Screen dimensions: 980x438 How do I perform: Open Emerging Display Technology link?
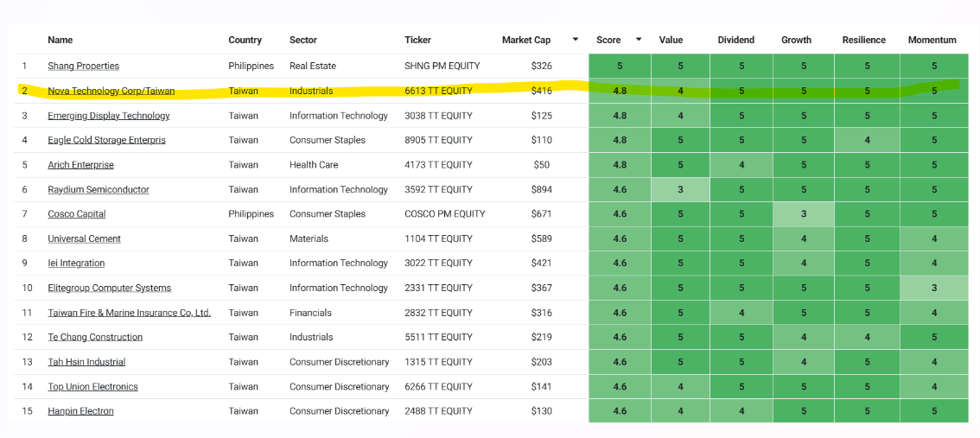tap(109, 116)
